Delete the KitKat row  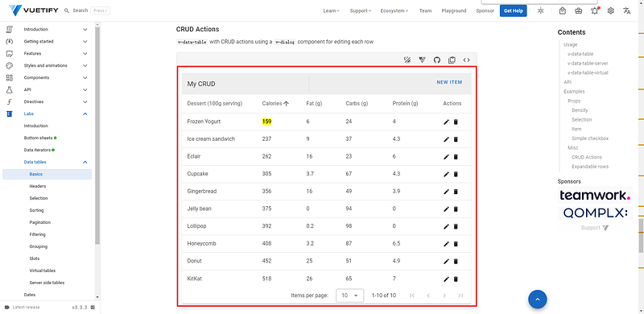point(456,279)
